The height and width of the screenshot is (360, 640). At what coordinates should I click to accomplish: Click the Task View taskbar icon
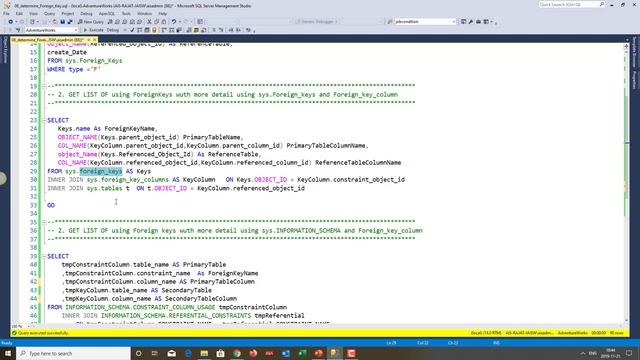[x=155, y=353]
